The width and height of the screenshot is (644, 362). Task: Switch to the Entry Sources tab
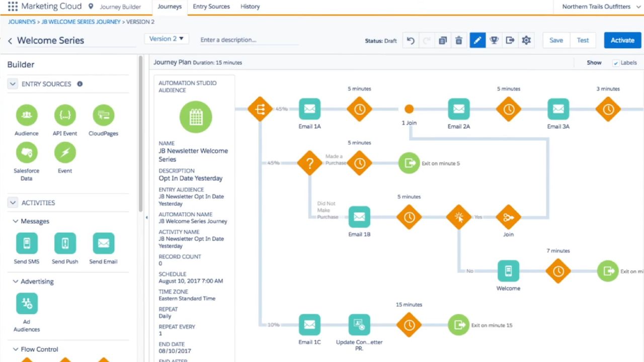coord(211,7)
